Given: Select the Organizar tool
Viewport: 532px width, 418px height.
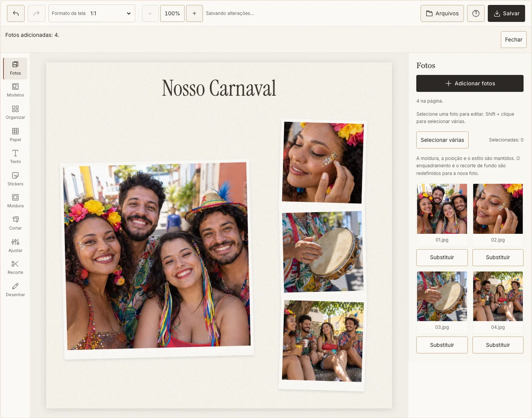Looking at the screenshot, I should tap(15, 113).
